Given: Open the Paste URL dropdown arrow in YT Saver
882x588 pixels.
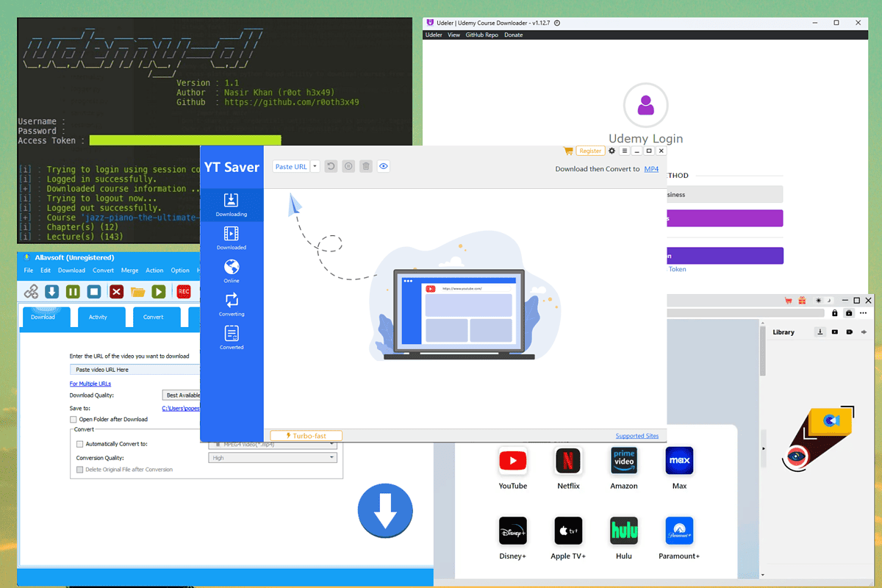Looking at the screenshot, I should pyautogui.click(x=314, y=166).
